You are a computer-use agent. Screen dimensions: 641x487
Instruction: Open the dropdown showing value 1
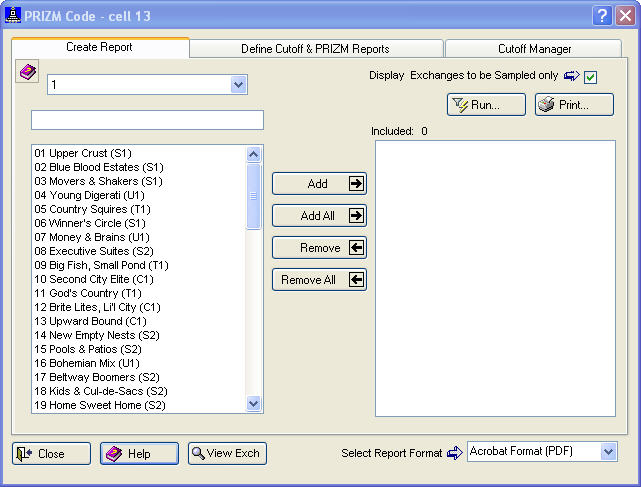(x=238, y=85)
